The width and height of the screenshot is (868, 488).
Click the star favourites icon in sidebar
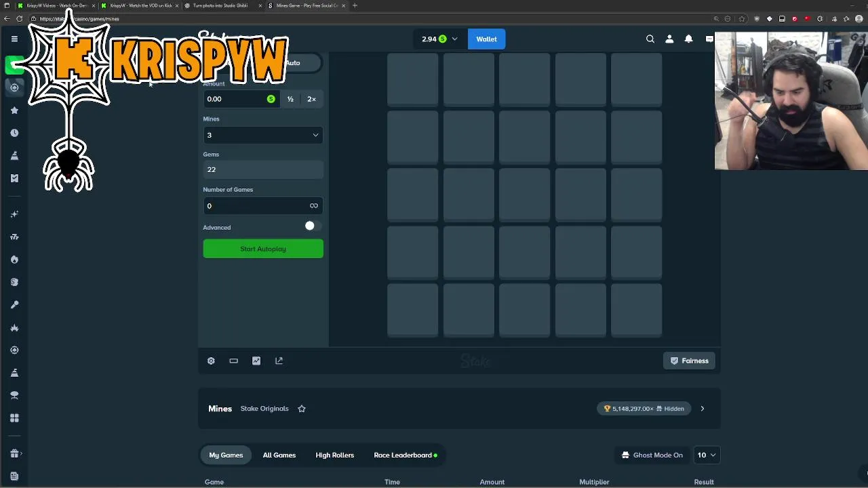pyautogui.click(x=14, y=110)
